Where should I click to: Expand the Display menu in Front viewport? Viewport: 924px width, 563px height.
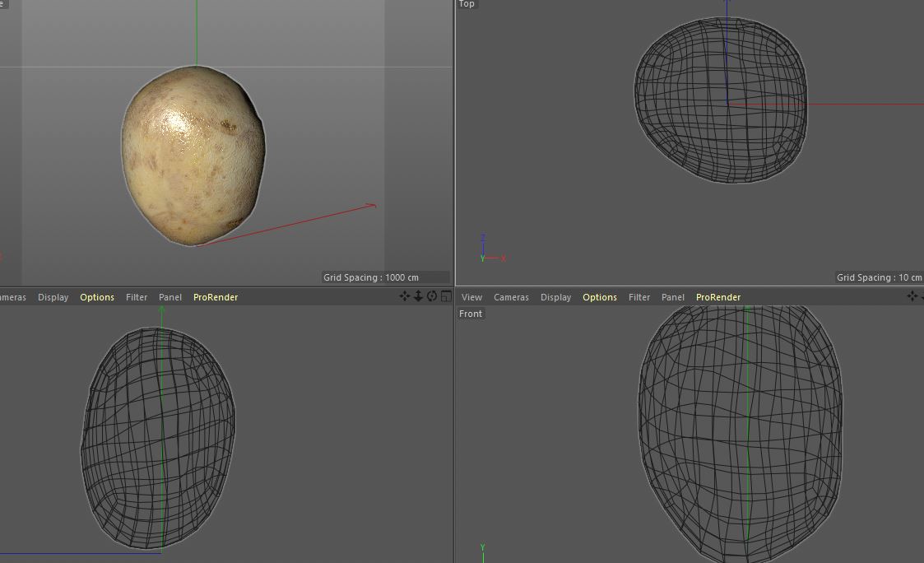pyautogui.click(x=555, y=297)
